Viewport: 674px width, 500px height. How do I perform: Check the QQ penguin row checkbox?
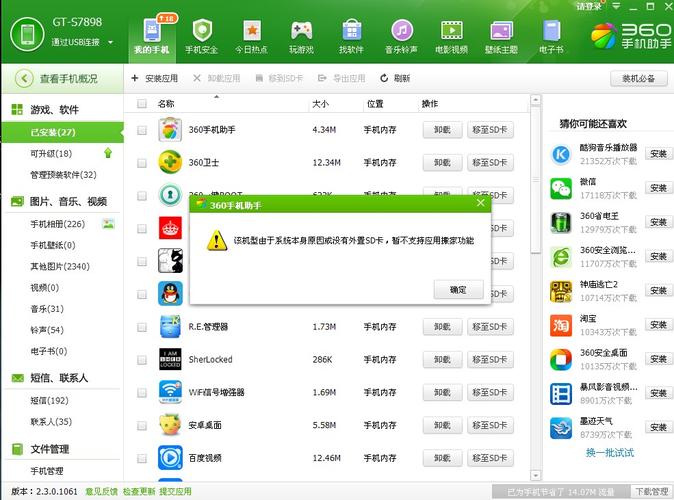pyautogui.click(x=141, y=294)
